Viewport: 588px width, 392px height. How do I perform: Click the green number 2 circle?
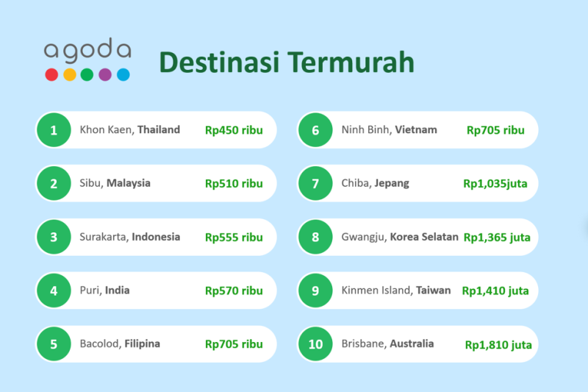[x=54, y=183]
